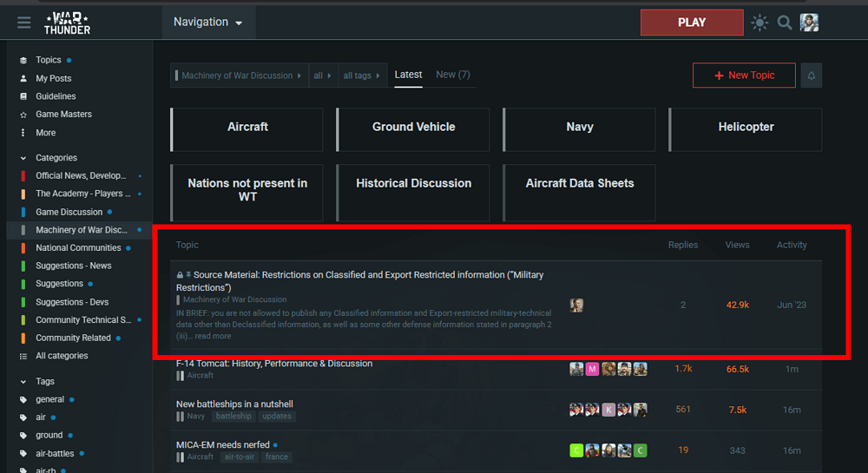Open Nations not present in WT subcategory
The width and height of the screenshot is (868, 473).
pos(247,193)
